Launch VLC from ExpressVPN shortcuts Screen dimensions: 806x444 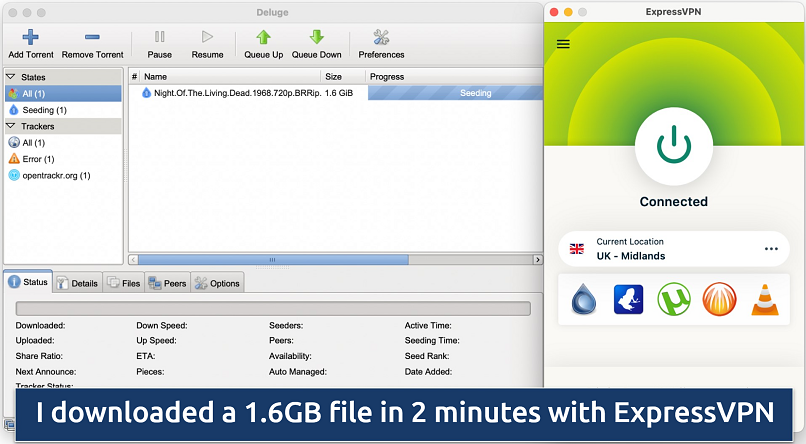(x=765, y=300)
